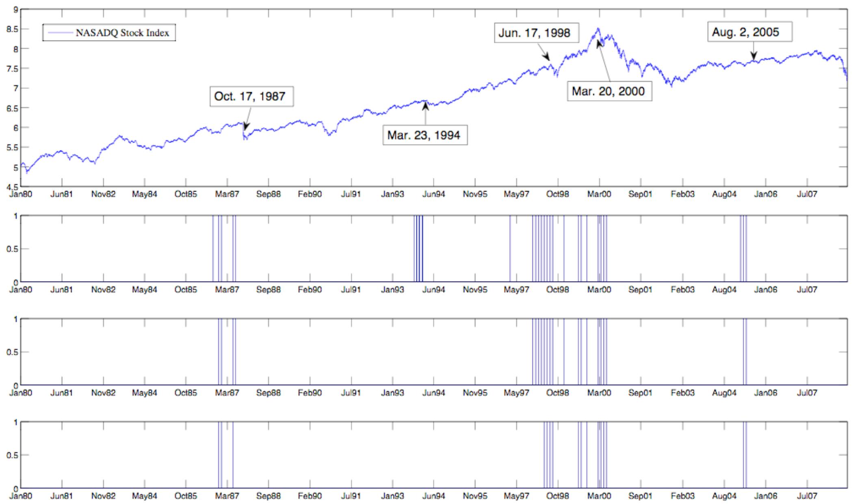Click the 4.5 tick on top chart y-axis

tap(11, 187)
